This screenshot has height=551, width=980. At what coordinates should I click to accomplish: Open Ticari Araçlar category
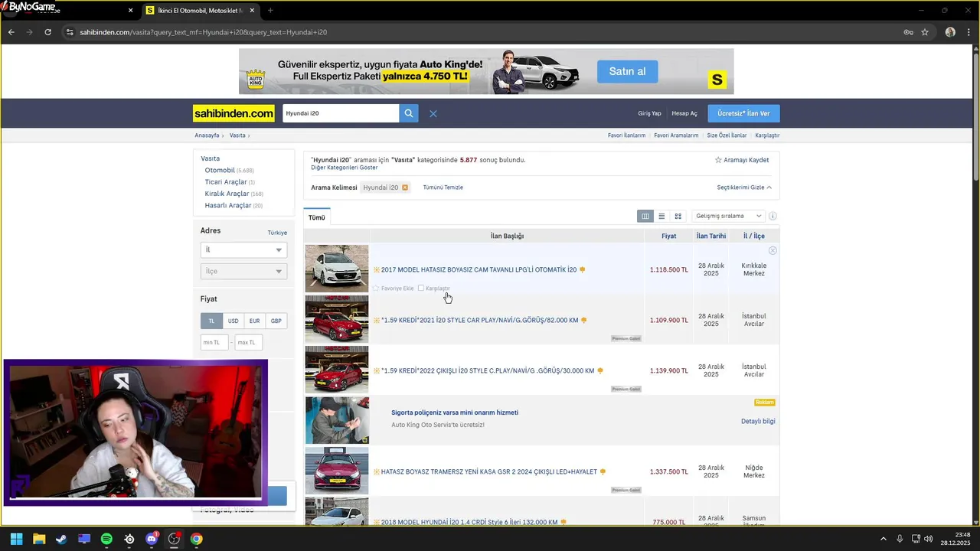pyautogui.click(x=226, y=182)
